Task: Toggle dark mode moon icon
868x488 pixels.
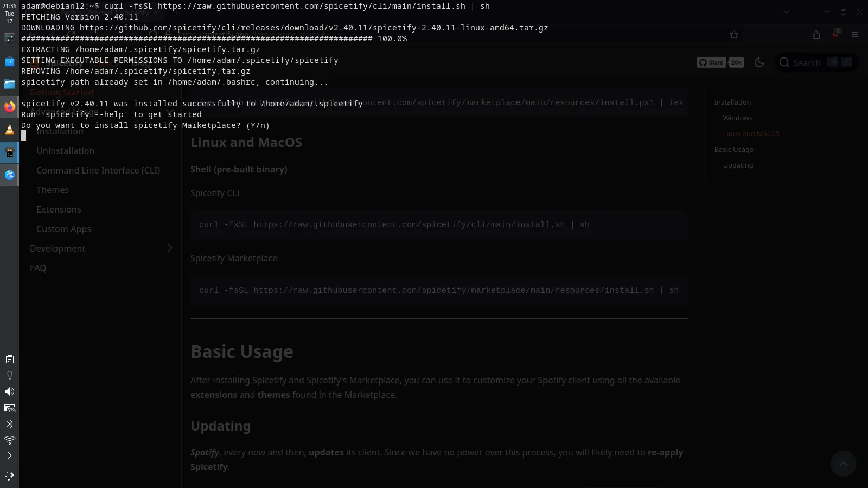Action: click(759, 62)
